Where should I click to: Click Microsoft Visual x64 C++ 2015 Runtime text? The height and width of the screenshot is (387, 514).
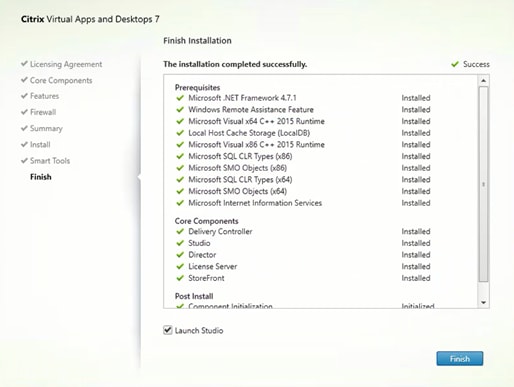(256, 121)
